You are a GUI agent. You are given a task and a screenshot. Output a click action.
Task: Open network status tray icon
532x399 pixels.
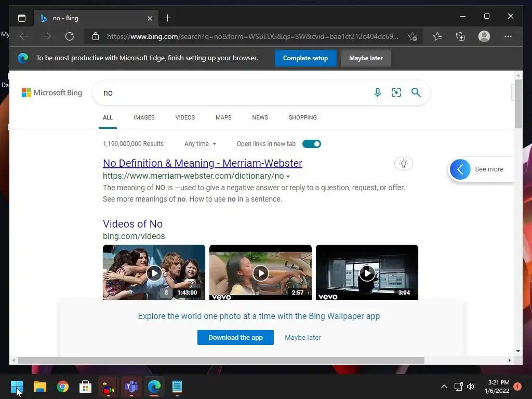pos(458,387)
